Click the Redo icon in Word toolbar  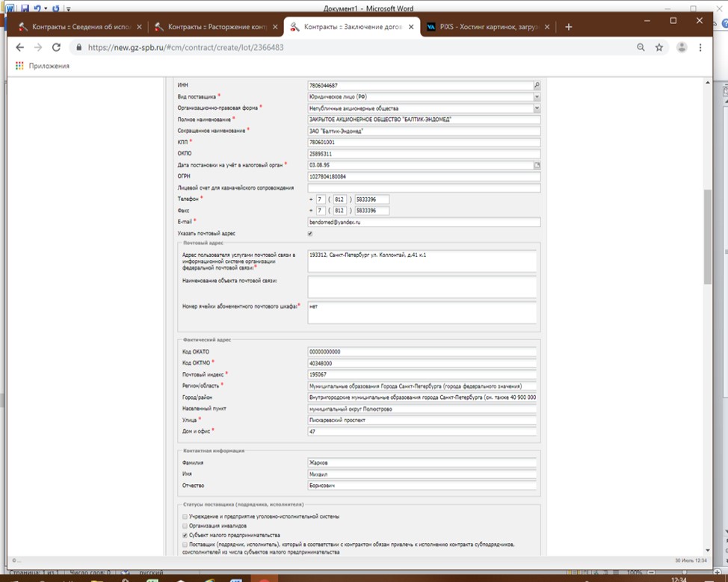[x=56, y=8]
